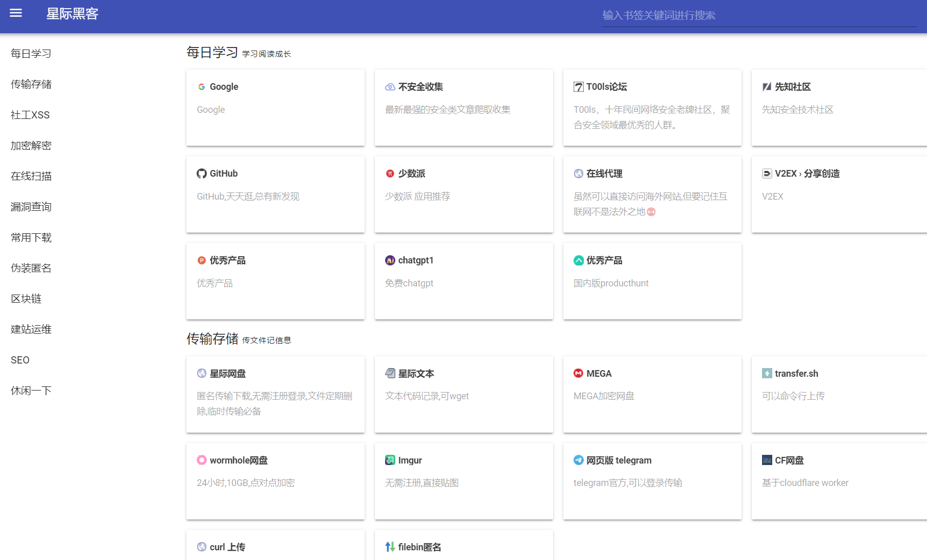Open the 网页版 telegram title link
Viewport: 927px width, 560px height.
(x=619, y=460)
